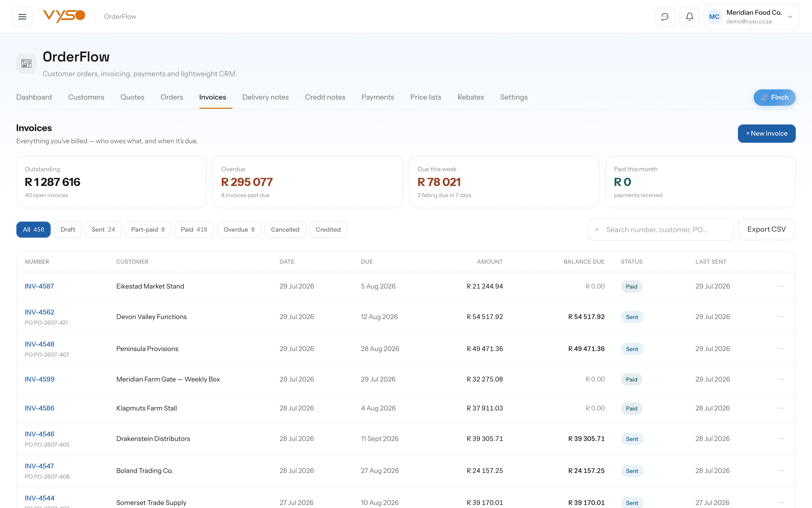The height and width of the screenshot is (508, 812).
Task: Click the Overdue R 295 077 card
Action: point(307,182)
